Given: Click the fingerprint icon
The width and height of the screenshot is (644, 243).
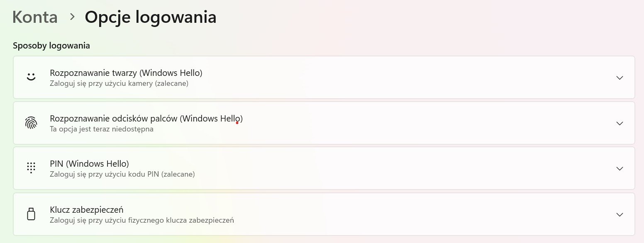Looking at the screenshot, I should point(31,123).
